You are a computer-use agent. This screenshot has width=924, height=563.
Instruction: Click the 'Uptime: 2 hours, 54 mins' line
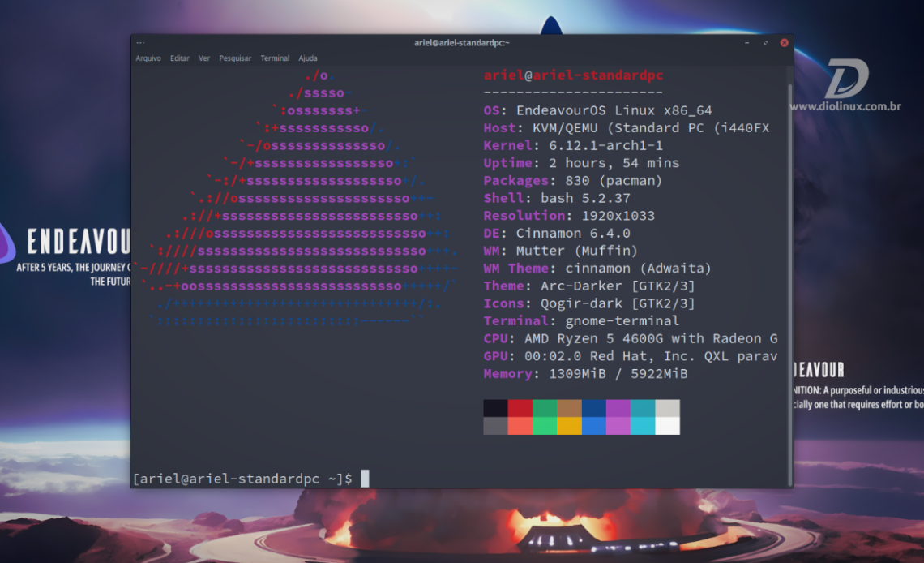(x=581, y=163)
